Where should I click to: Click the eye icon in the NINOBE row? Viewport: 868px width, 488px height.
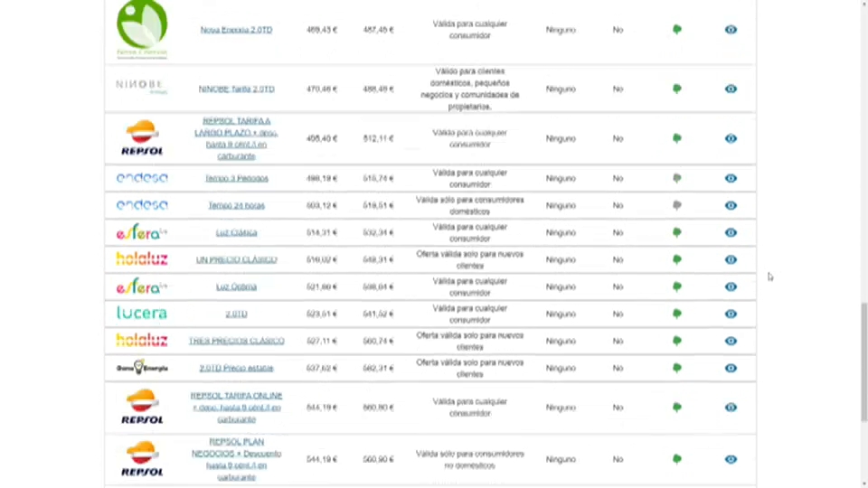click(731, 89)
